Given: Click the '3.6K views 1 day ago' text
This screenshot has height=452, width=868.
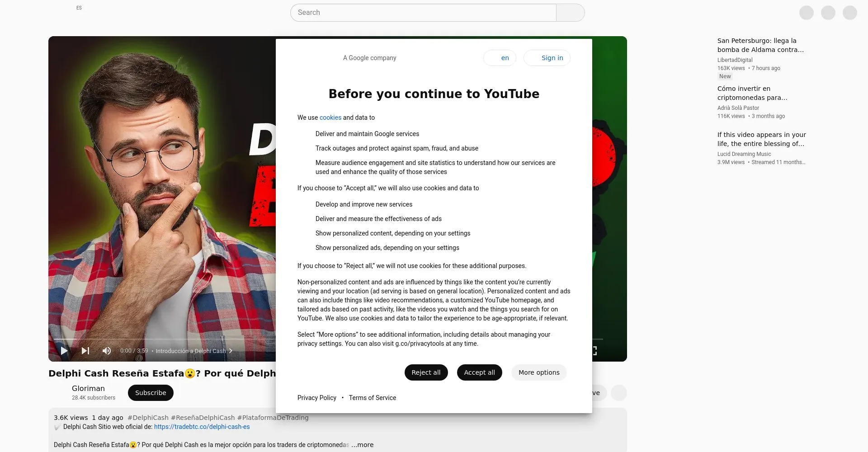Looking at the screenshot, I should tap(89, 418).
